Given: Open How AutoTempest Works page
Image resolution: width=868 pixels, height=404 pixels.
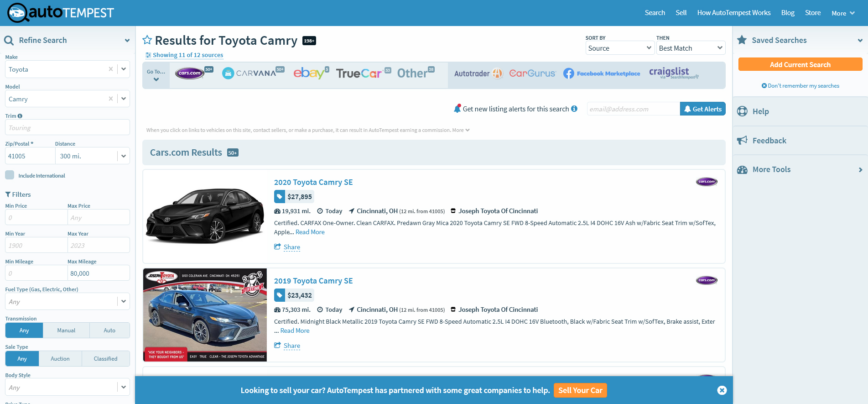Looking at the screenshot, I should [x=733, y=13].
